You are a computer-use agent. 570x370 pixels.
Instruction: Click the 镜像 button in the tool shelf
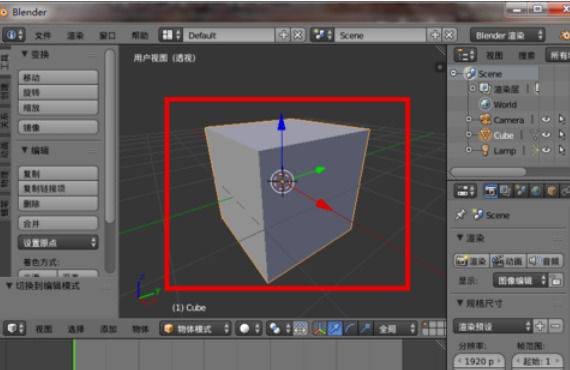[58, 127]
